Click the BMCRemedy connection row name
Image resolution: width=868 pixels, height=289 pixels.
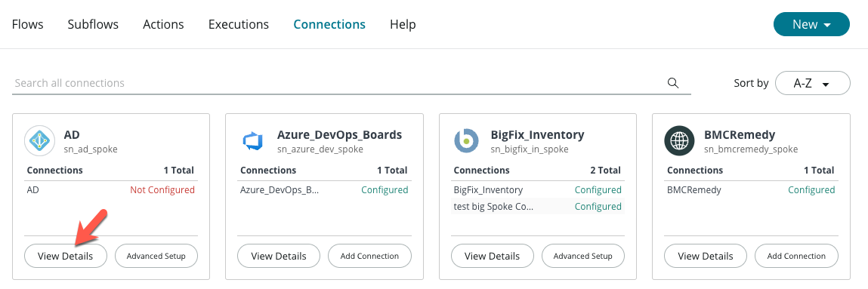point(694,189)
